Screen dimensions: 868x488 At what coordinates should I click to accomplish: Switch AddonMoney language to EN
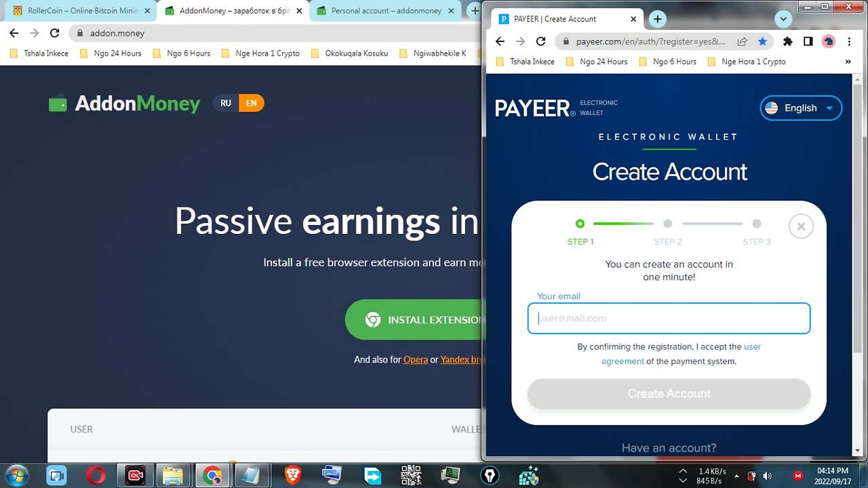[x=252, y=103]
